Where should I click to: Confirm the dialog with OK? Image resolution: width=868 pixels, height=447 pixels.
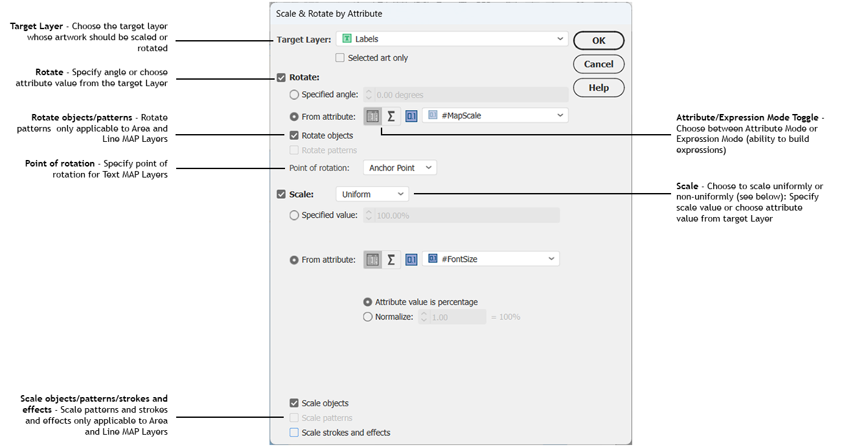point(599,40)
